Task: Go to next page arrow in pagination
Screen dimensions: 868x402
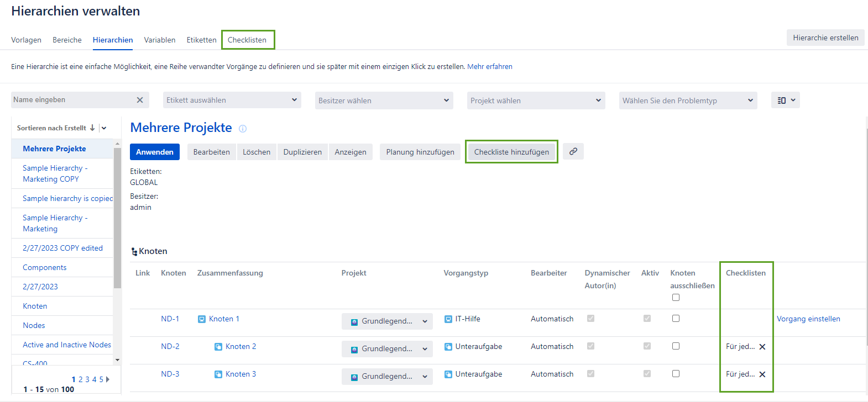Action: (108, 379)
